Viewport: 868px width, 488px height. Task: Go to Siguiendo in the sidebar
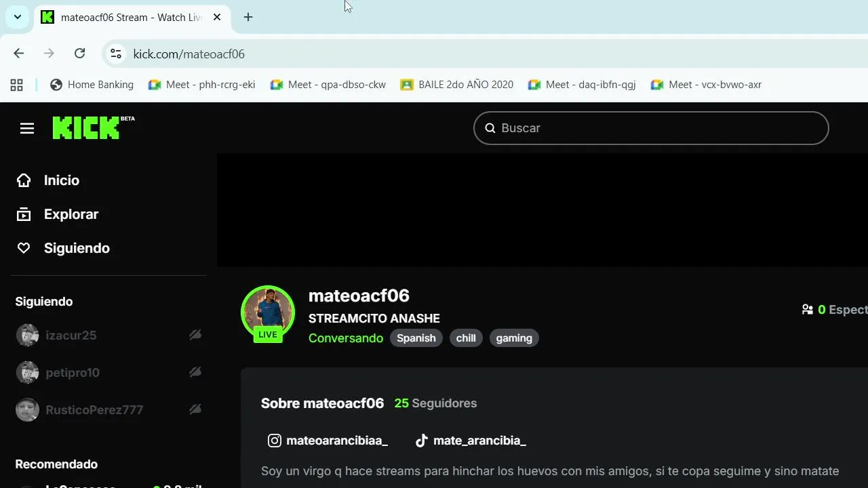77,248
